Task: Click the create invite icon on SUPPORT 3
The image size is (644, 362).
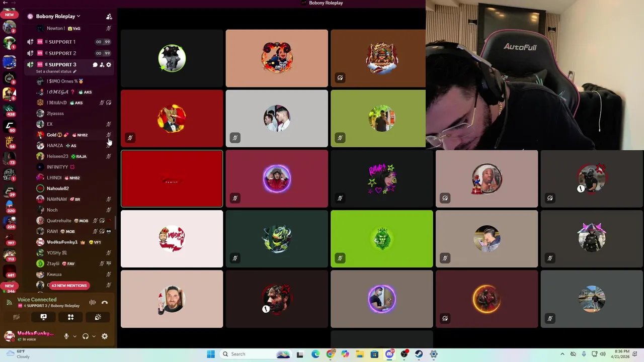Action: (x=102, y=65)
